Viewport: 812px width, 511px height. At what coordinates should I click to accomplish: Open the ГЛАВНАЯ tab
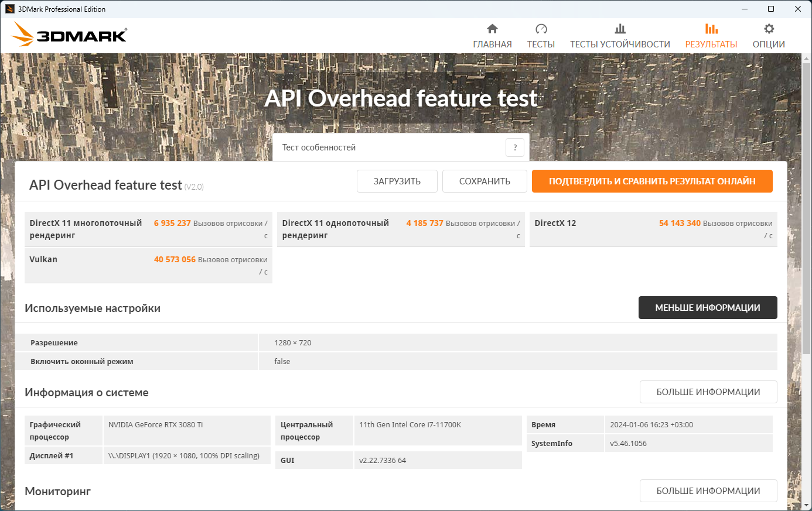(x=492, y=44)
